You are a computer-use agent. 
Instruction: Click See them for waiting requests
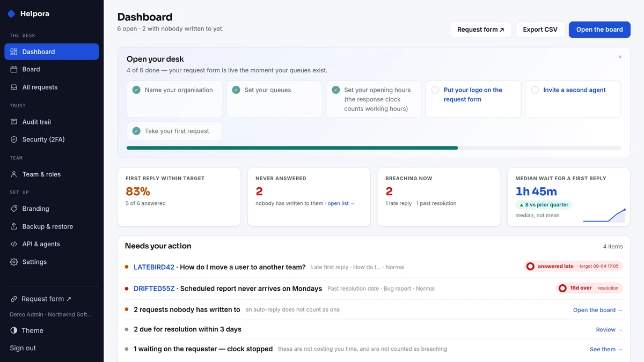coord(606,349)
